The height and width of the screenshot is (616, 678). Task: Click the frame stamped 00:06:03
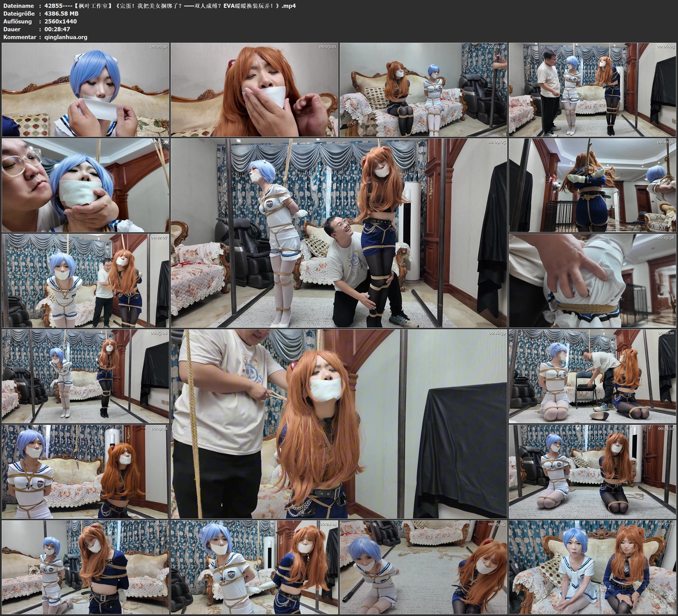593,89
